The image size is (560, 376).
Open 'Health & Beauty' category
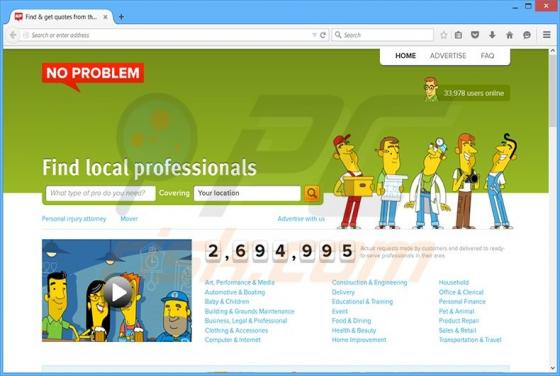pos(354,330)
